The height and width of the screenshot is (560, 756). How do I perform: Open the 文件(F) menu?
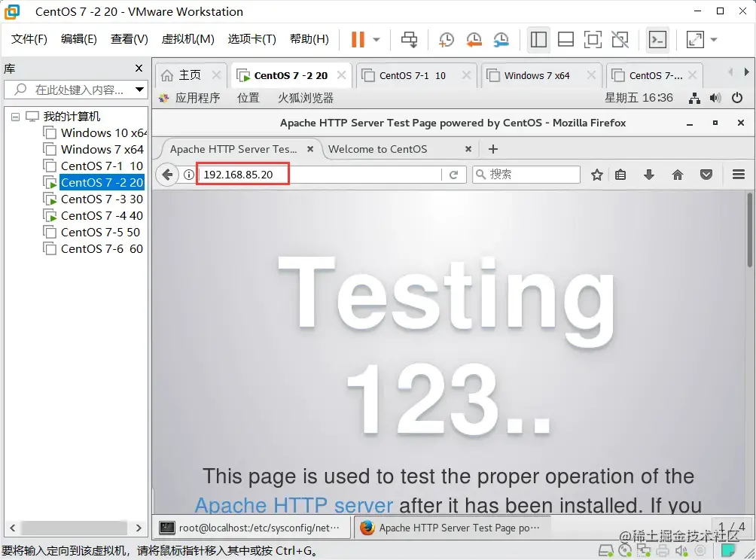tap(29, 39)
